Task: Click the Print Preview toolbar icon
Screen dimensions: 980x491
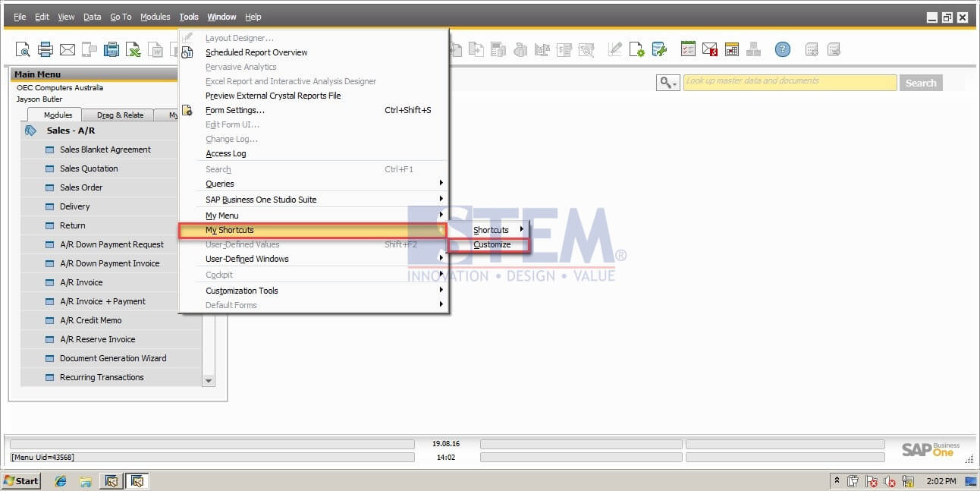Action: [23, 49]
